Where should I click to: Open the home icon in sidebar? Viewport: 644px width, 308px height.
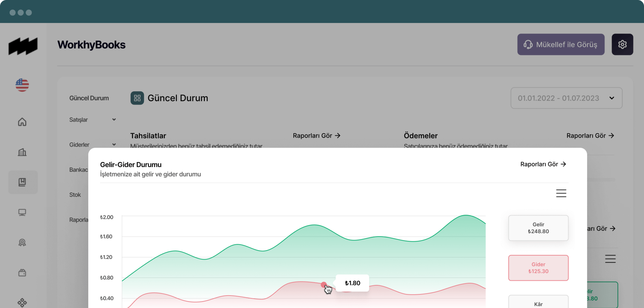pos(22,122)
